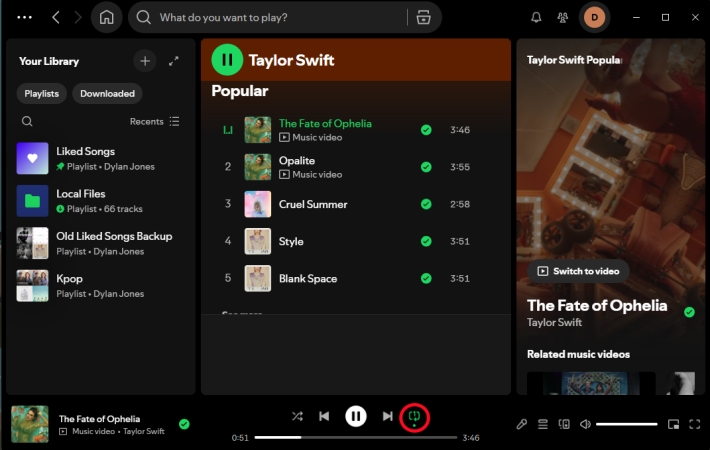
Task: Open Taylor Swift artist link in bottom bar
Action: tap(144, 431)
